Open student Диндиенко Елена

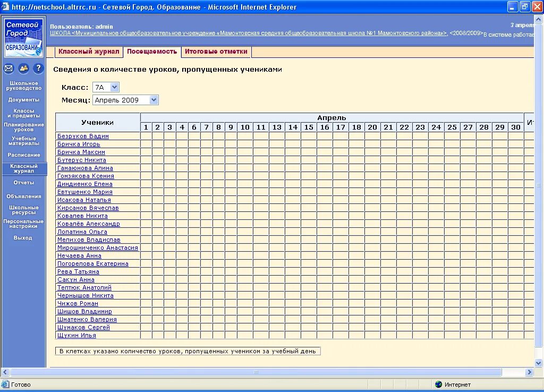tap(84, 184)
